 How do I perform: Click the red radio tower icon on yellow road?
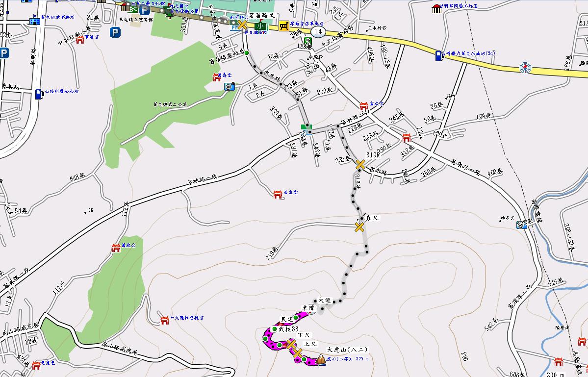[526, 67]
